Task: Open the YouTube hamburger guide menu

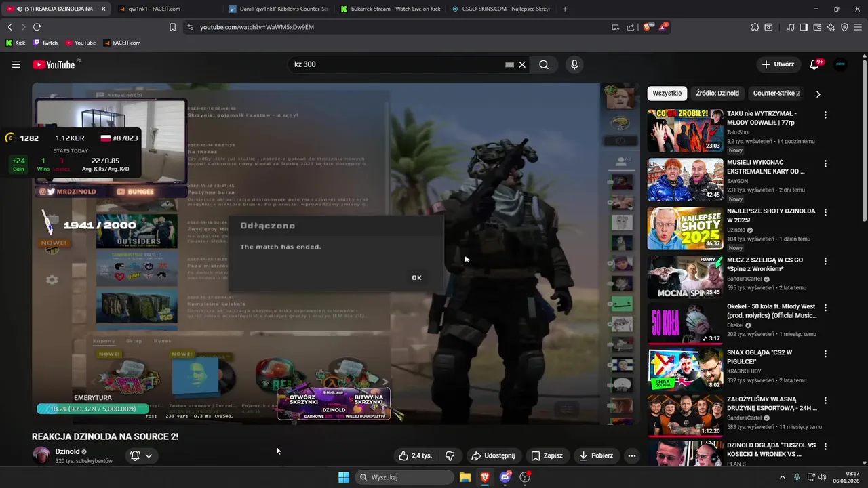Action: pos(16,64)
